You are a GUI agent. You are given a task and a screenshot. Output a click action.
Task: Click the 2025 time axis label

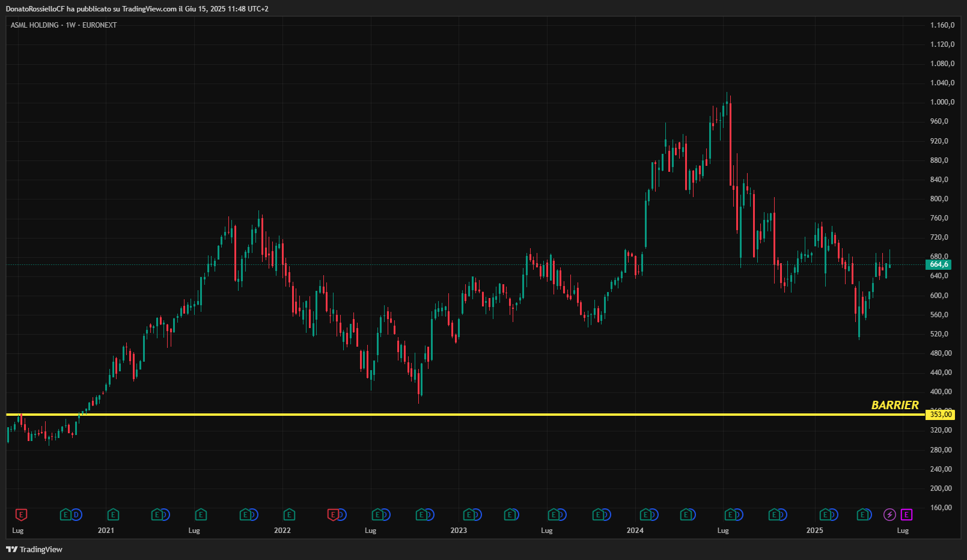click(x=815, y=531)
